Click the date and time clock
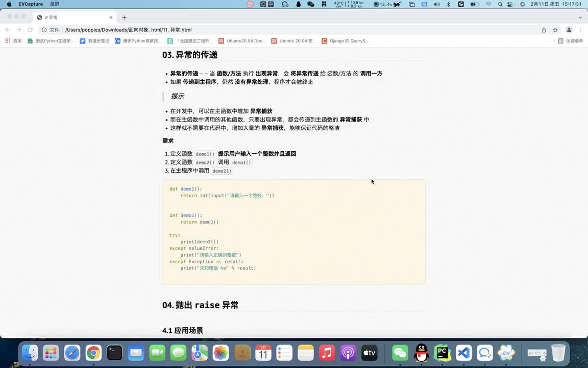Viewport: 588px width, 368px height. click(556, 4)
